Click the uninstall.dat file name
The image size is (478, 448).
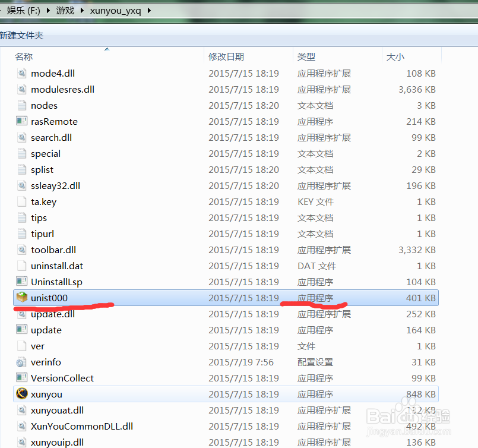point(57,266)
